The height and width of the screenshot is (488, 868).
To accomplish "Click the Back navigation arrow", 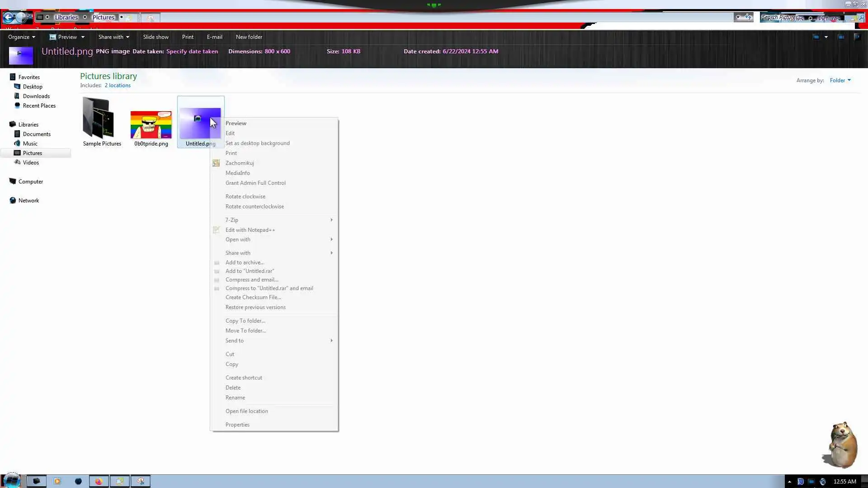I will point(8,18).
